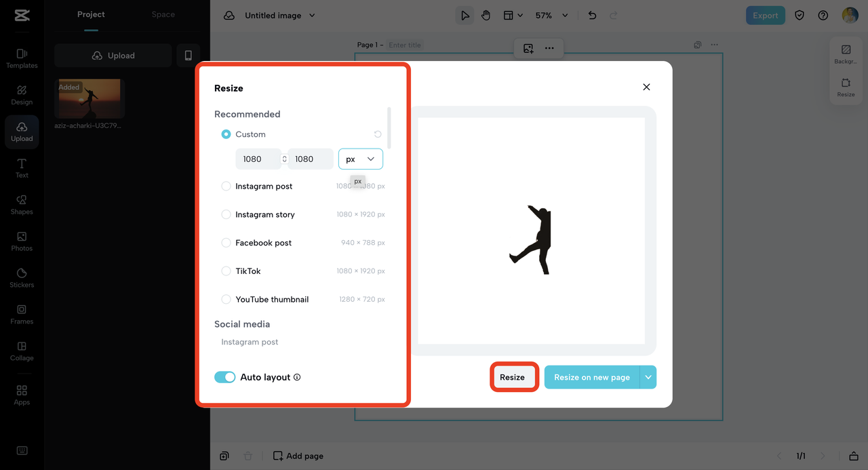Select the pointer select tool
Screen dimensions: 868x470
pyautogui.click(x=465, y=15)
